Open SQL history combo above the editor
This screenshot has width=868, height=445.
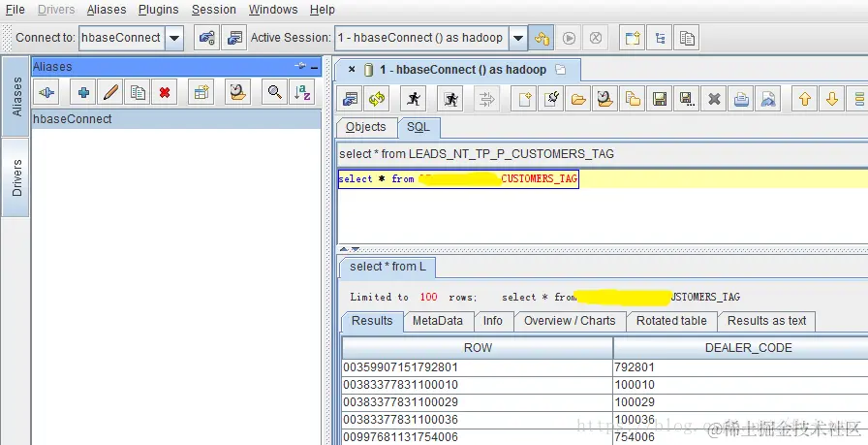point(603,154)
